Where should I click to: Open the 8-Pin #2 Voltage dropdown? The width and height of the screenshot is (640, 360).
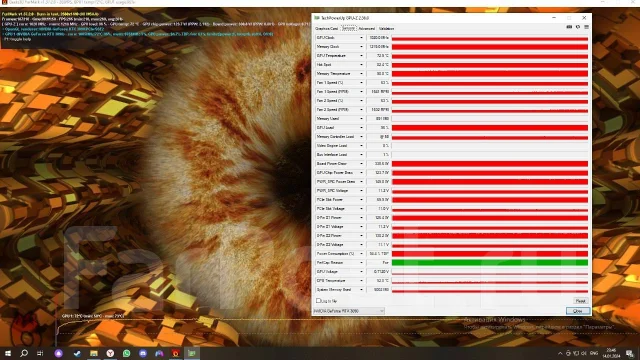click(361, 244)
